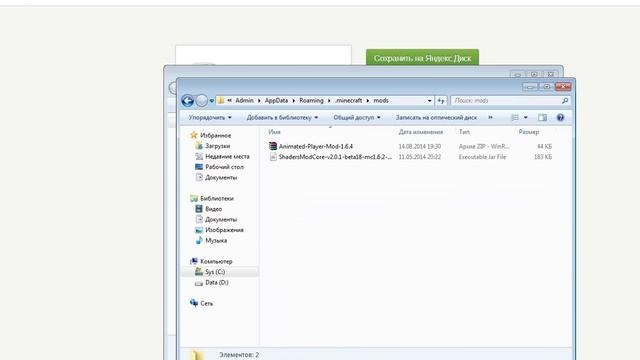Viewport: 640px width, 360px height.
Task: Open the recent locations dropdown arrow
Action: (x=211, y=101)
